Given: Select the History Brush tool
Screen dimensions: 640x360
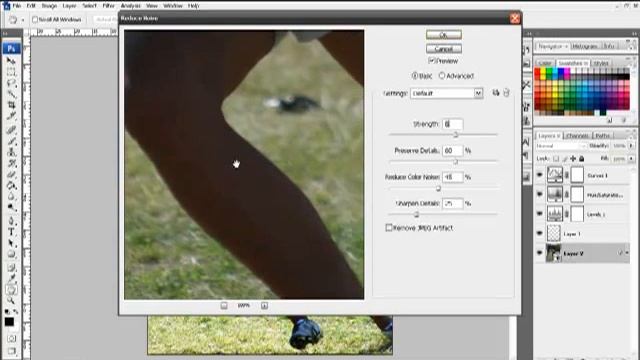Looking at the screenshot, I should tap(11, 163).
